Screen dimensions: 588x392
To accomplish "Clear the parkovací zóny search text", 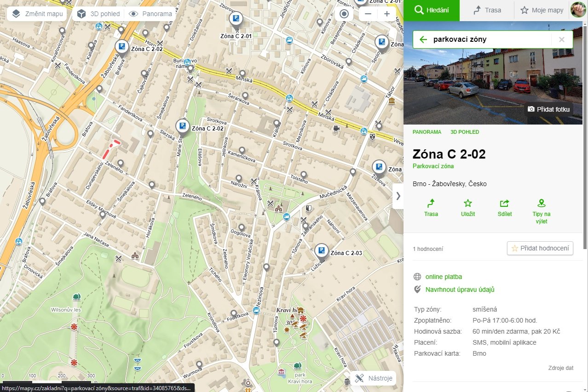I will click(561, 40).
